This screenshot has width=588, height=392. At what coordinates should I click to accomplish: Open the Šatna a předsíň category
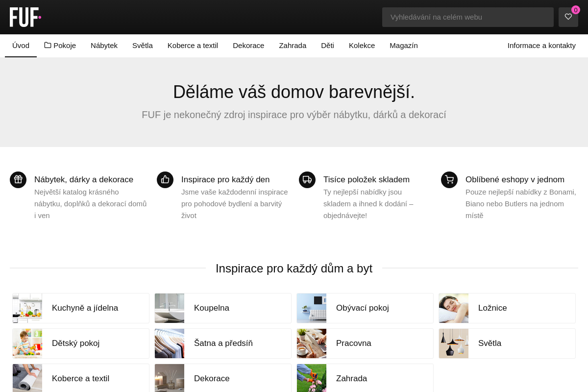click(x=223, y=343)
